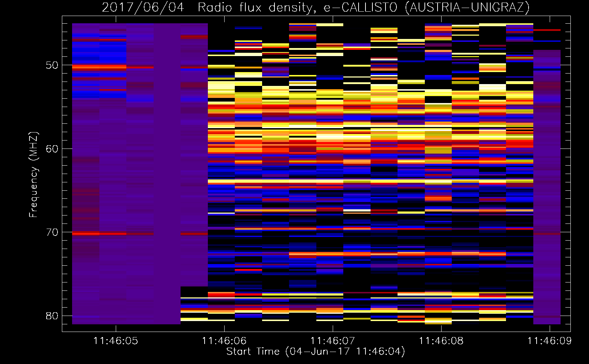Click the 11:46:09 time tick label
The width and height of the screenshot is (589, 364).
tap(550, 341)
